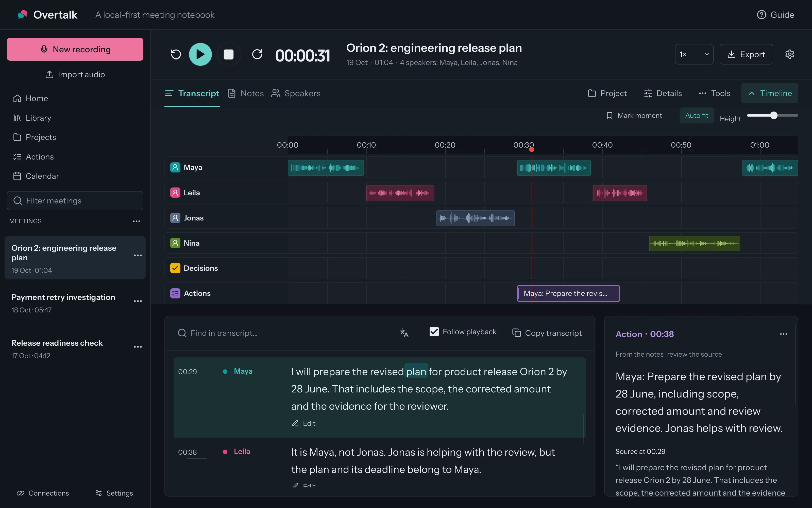Open the Action 00:38 card options menu

[784, 334]
